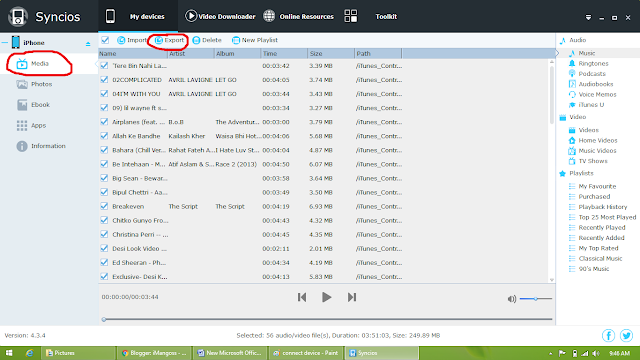Uncheck the 02COMPLICATED track
The image size is (640, 360).
[x=104, y=80]
